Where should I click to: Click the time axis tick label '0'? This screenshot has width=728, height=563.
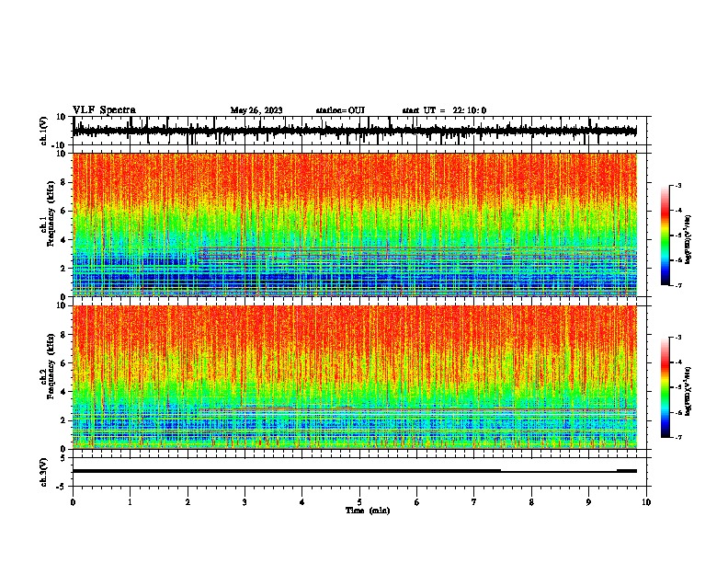(73, 502)
